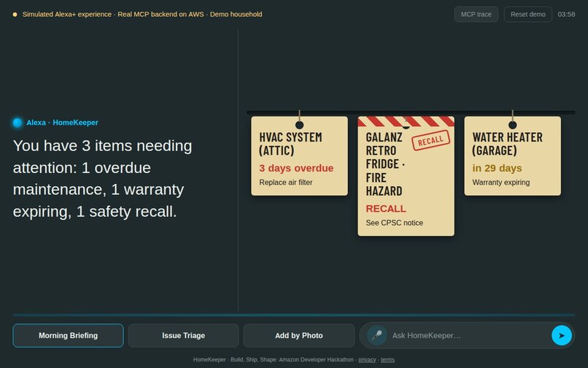Viewport: 588px width, 368px height.
Task: Click the red RECALL status label
Action: point(386,208)
